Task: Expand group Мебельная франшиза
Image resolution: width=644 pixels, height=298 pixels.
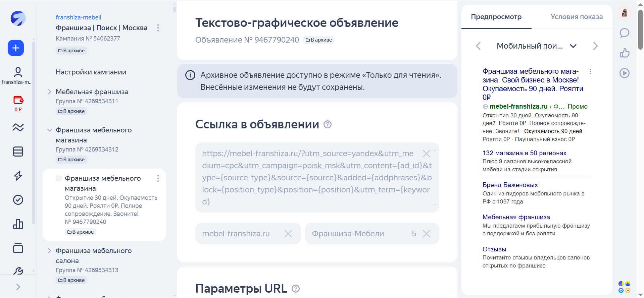Action: (49, 92)
